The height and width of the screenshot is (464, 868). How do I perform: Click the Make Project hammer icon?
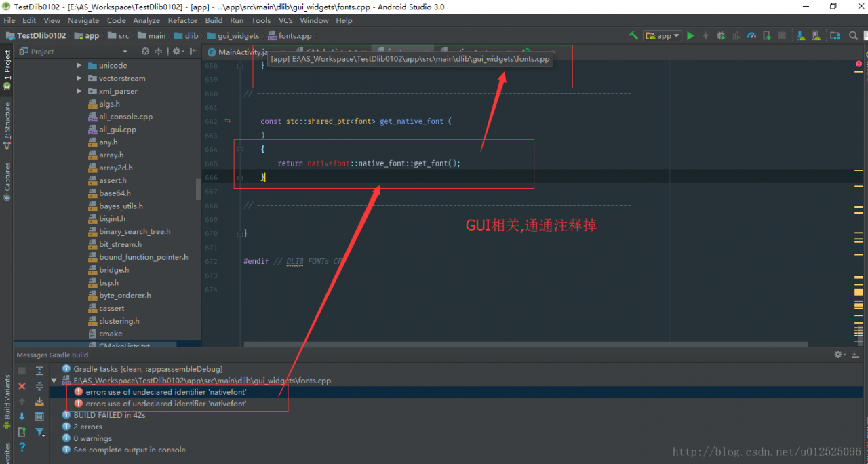tap(633, 35)
